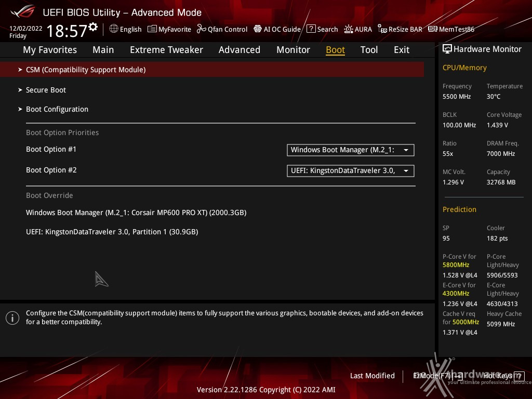Toggle ReSize BAR icon
The height and width of the screenshot is (399, 532).
(x=382, y=29)
